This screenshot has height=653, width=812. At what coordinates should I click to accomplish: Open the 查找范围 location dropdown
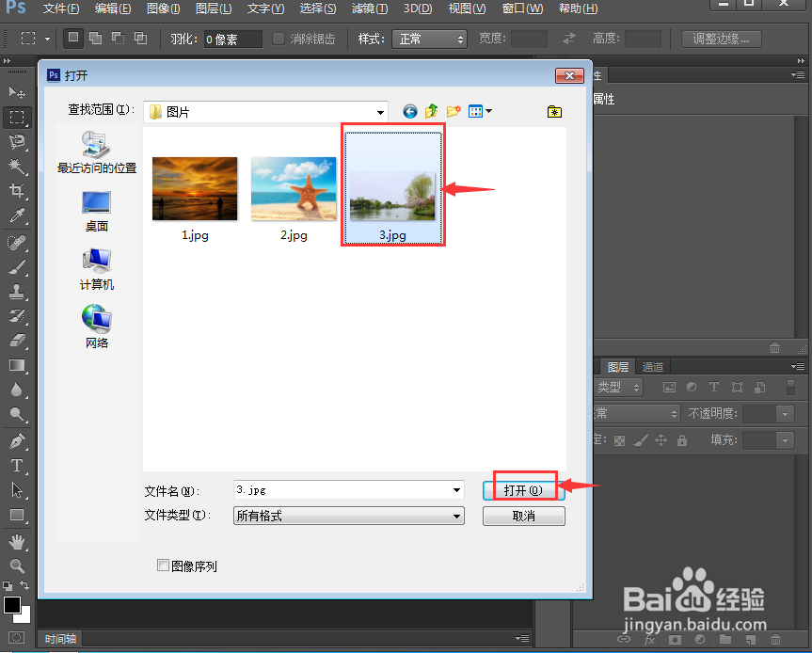coord(382,110)
